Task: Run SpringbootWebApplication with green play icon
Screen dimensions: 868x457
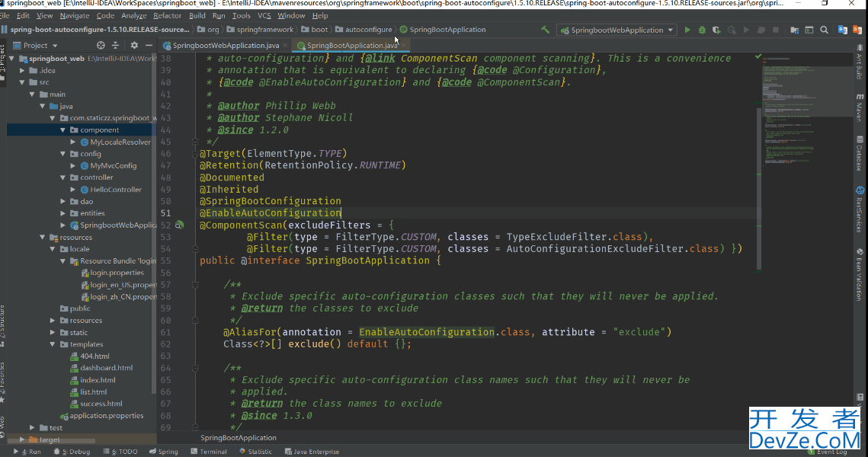Action: pos(687,30)
